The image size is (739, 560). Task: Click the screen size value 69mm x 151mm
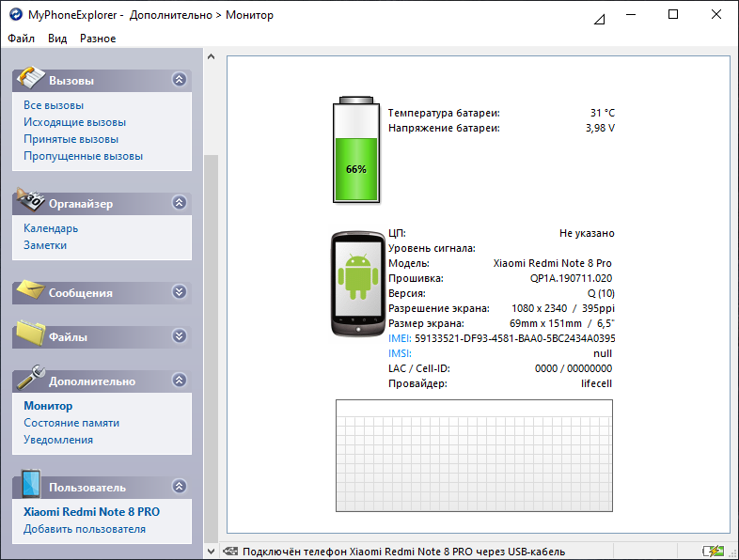(545, 323)
